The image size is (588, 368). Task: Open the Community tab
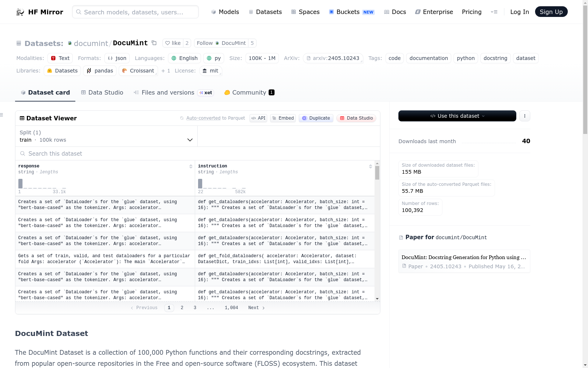click(x=249, y=92)
